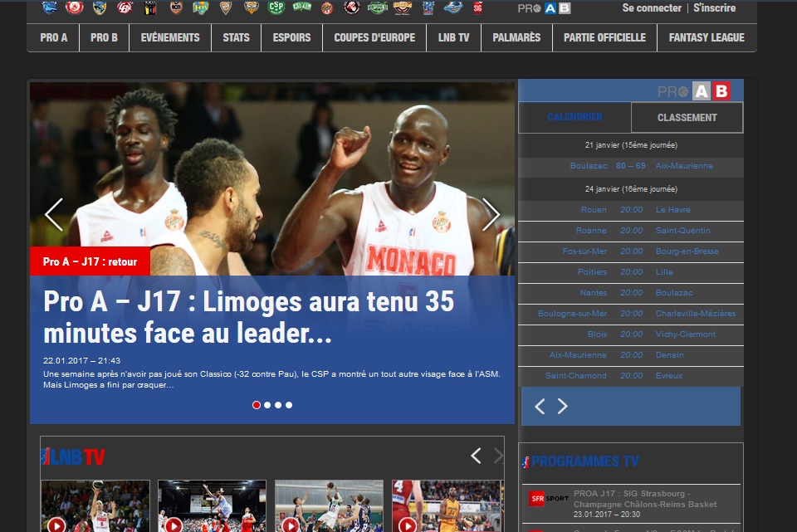Open the green CSP Limoges team logo
The width and height of the screenshot is (797, 532).
(x=276, y=7)
